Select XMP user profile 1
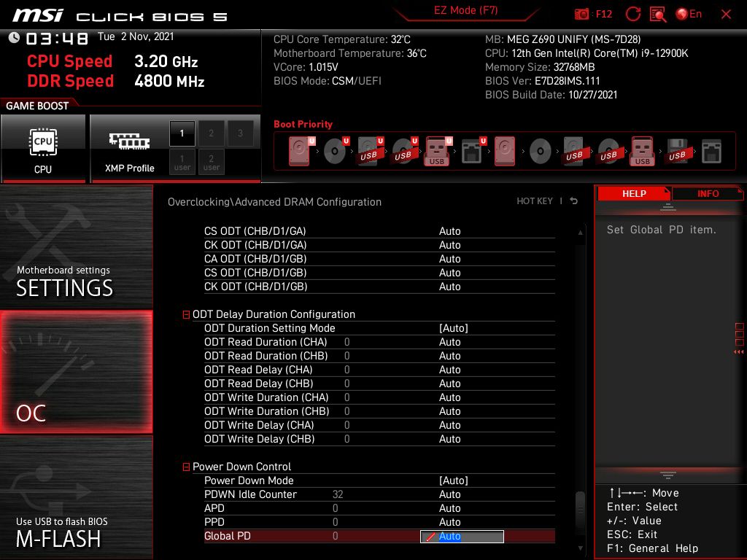This screenshot has width=747, height=560. click(182, 163)
